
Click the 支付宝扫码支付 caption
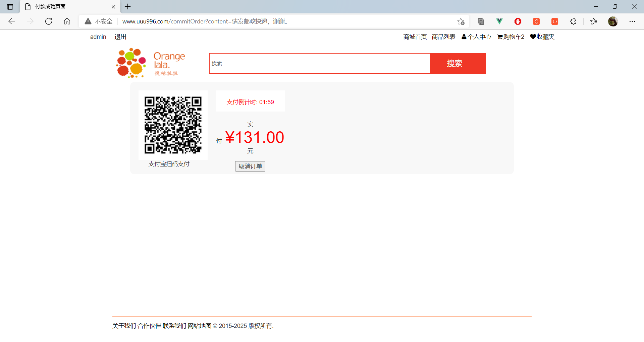(x=169, y=164)
